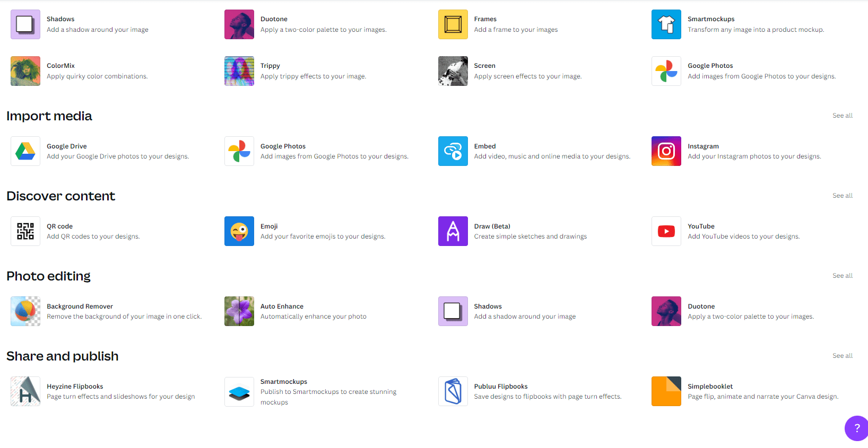
Task: Click the YouTube app icon
Action: point(666,231)
